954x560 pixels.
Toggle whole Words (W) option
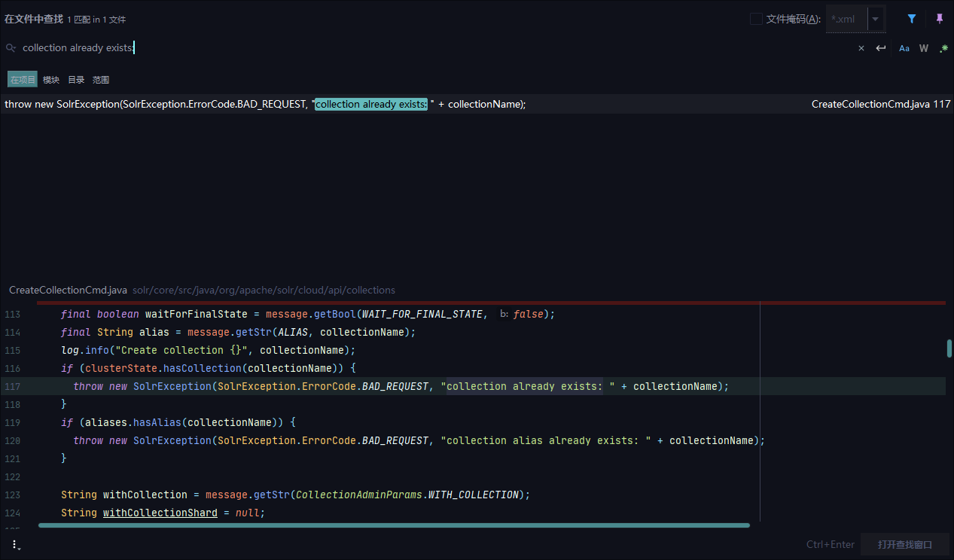click(x=924, y=48)
